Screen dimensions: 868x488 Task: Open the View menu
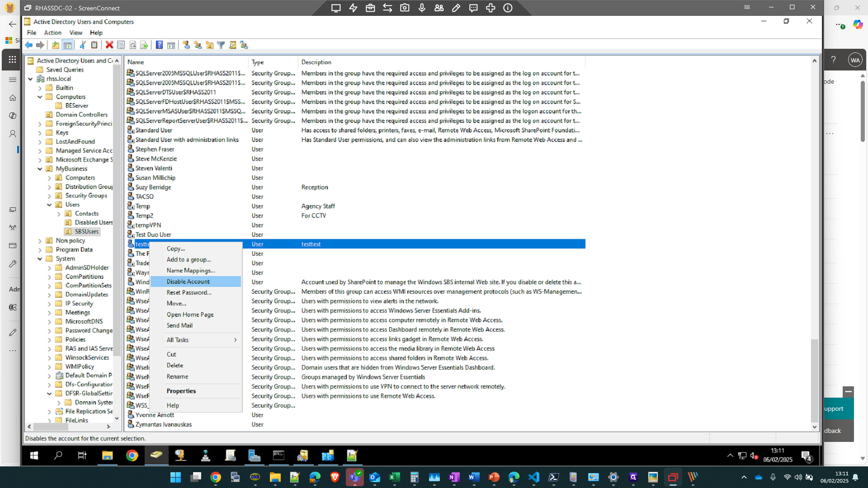(75, 33)
